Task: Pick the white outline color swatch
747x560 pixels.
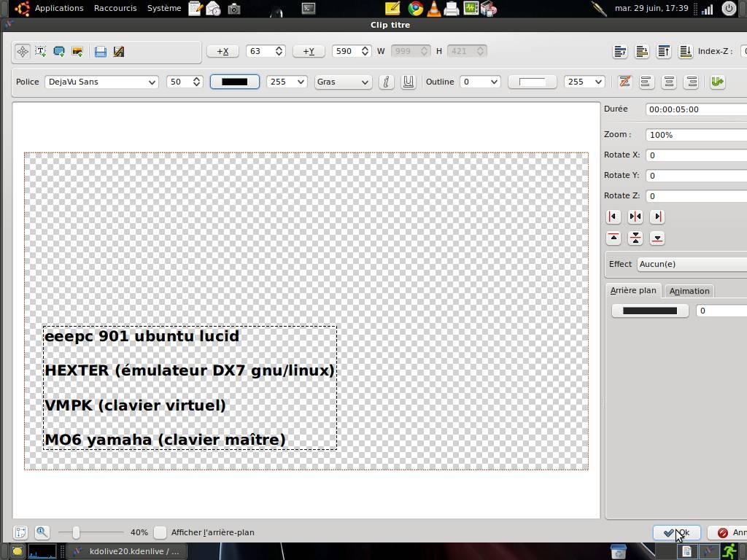Action: [x=532, y=82]
